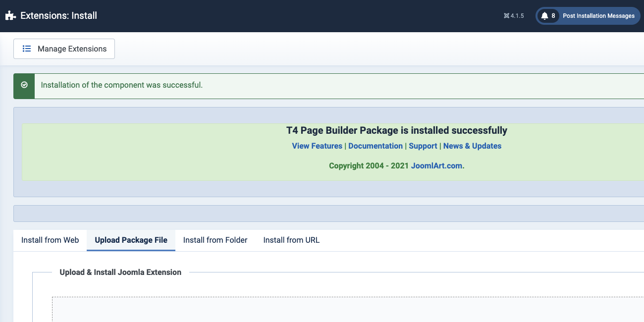The image size is (644, 322).
Task: Click the Manage Extensions button label
Action: coord(72,49)
